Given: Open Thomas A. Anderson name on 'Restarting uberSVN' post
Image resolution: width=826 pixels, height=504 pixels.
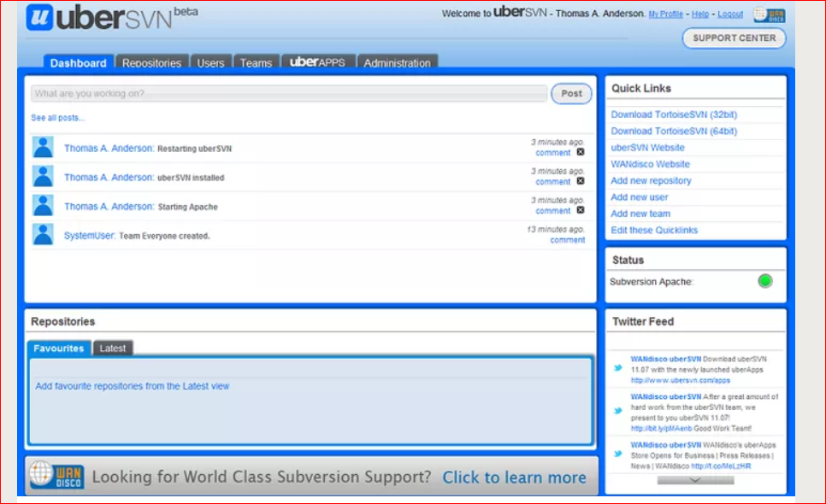Looking at the screenshot, I should point(109,149).
